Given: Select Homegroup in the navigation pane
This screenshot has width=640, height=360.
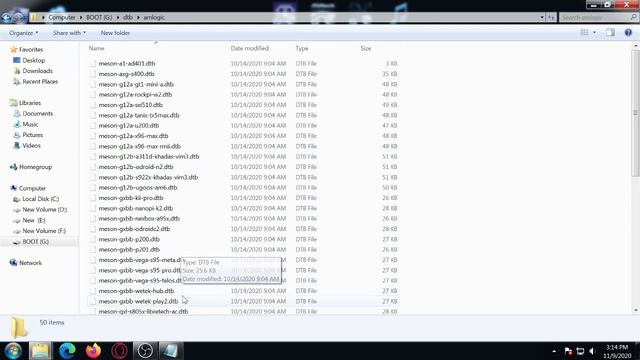Looking at the screenshot, I should (35, 167).
